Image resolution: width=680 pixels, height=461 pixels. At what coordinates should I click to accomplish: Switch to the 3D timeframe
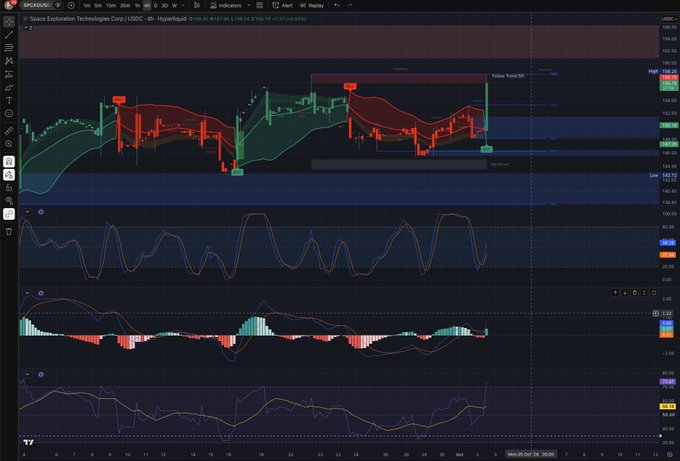[165, 6]
